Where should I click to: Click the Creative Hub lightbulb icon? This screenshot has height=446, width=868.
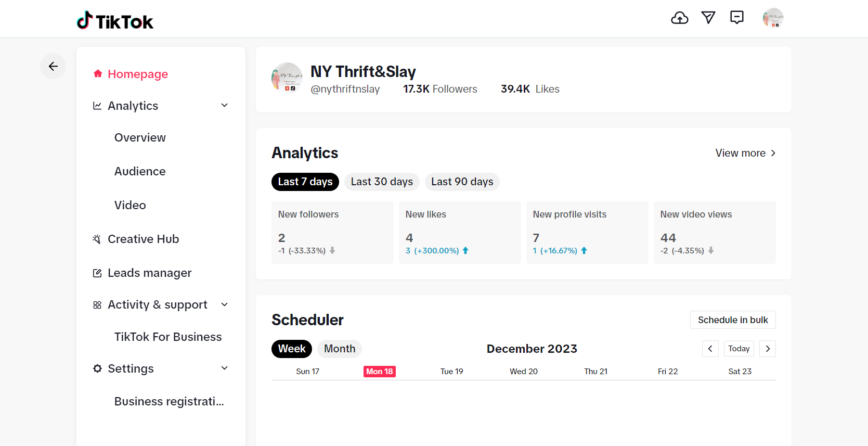pyautogui.click(x=97, y=239)
